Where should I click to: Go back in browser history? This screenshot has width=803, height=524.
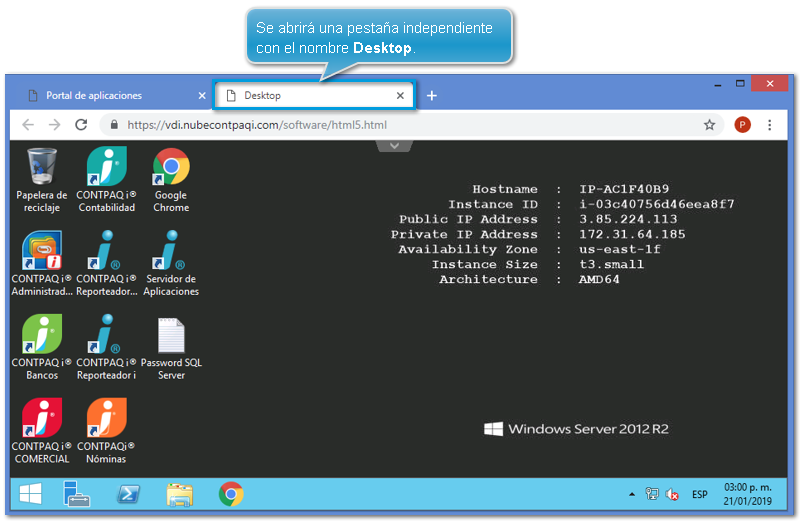[x=28, y=124]
